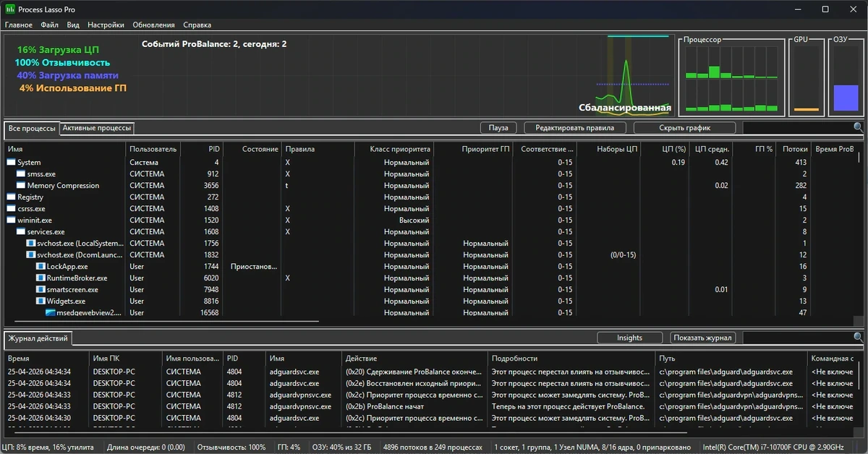Screen dimensions: 868x454
Task: Sort processes by Имя column header
Action: tap(65, 149)
